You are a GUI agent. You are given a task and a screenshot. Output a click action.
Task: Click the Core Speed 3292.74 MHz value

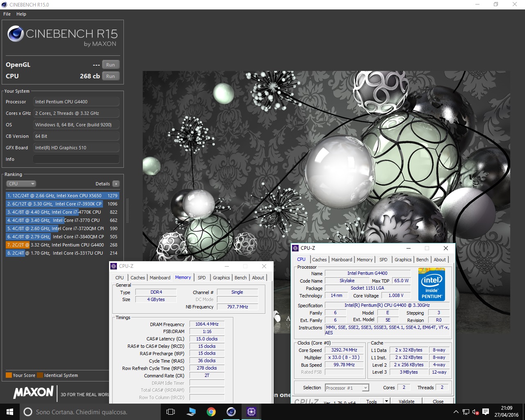(344, 350)
